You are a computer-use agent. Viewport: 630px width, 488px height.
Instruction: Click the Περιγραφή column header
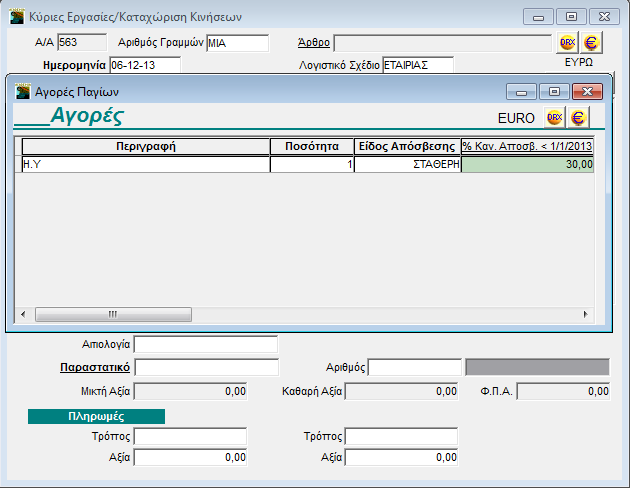click(x=146, y=146)
